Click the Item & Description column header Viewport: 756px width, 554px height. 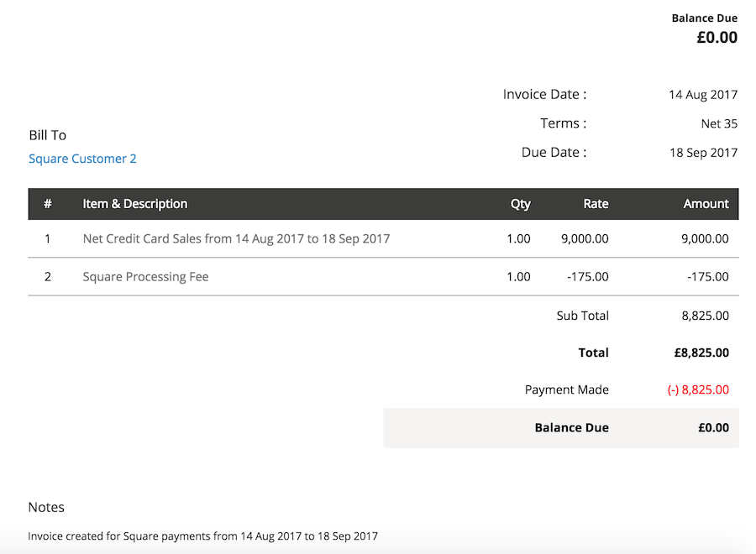click(x=134, y=204)
